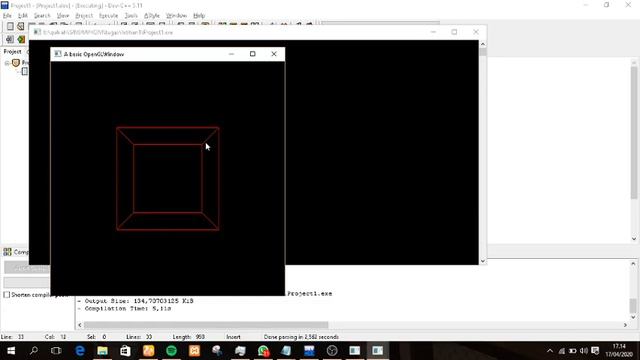Click console window scrollbar up arrow
Viewport: 640px width, 360px height.
pos(483,44)
